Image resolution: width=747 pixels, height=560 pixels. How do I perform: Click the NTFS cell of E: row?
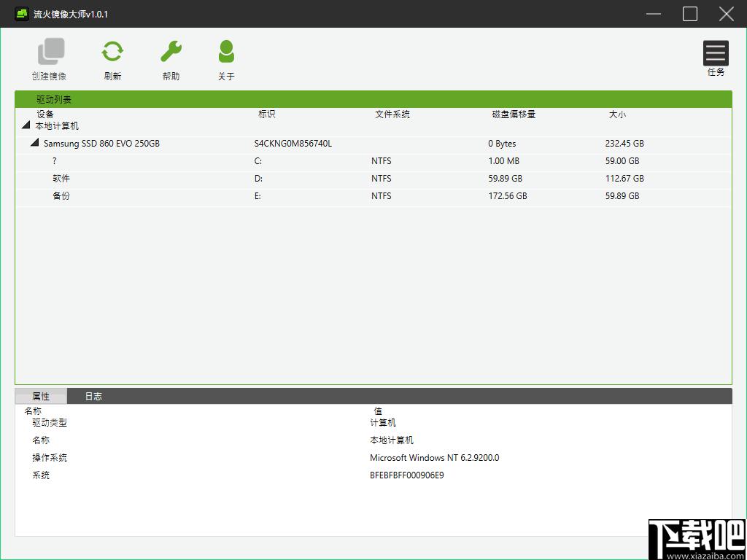(x=381, y=195)
